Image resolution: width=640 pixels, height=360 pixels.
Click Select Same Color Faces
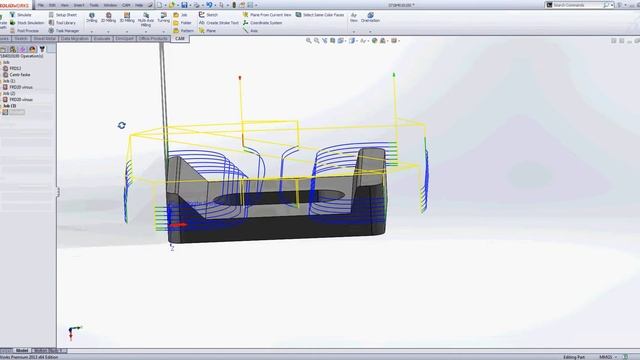[x=320, y=15]
